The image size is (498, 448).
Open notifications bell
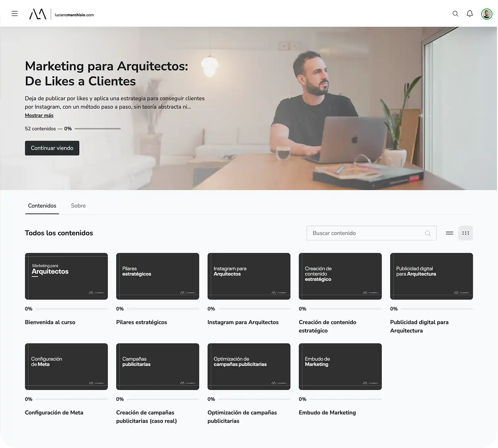click(x=470, y=14)
